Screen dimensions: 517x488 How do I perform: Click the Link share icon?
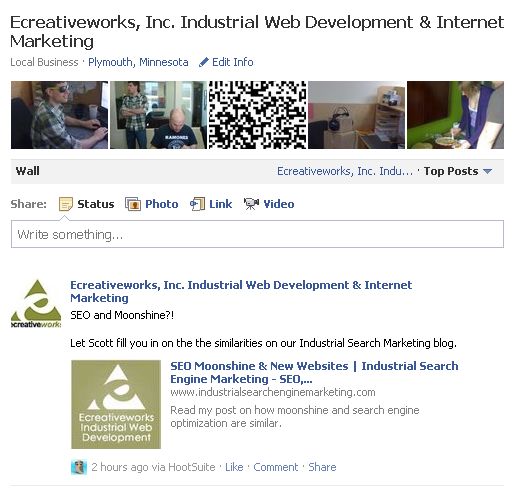(x=197, y=204)
